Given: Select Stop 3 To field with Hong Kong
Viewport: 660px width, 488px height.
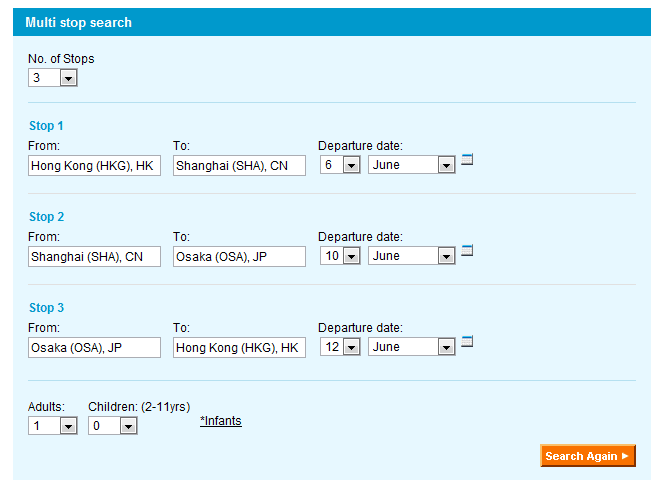Looking at the screenshot, I should point(239,348).
